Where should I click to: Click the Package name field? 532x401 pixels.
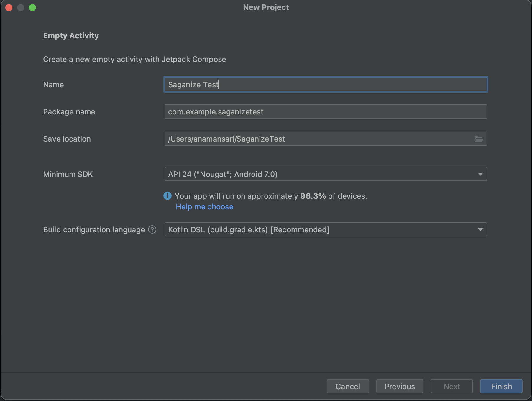point(326,112)
